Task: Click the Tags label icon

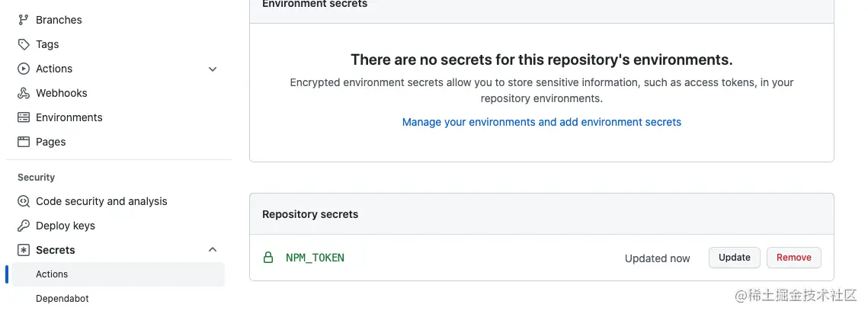Action: pyautogui.click(x=24, y=44)
